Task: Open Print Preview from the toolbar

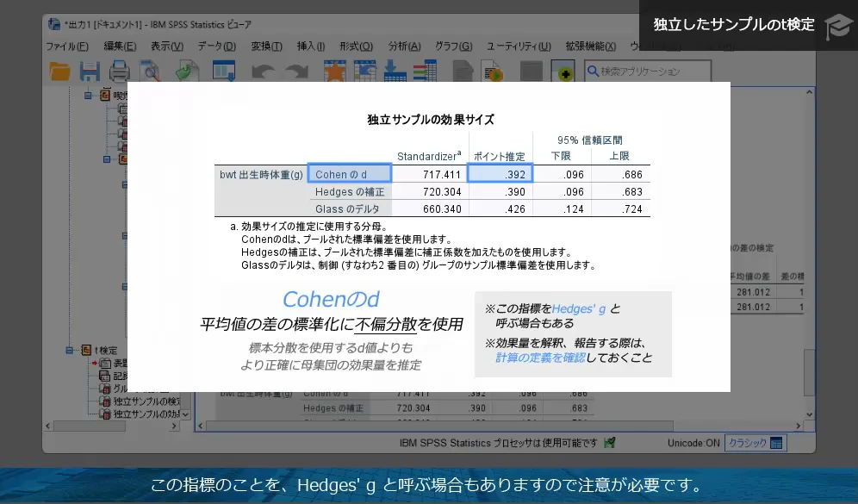Action: [148, 72]
